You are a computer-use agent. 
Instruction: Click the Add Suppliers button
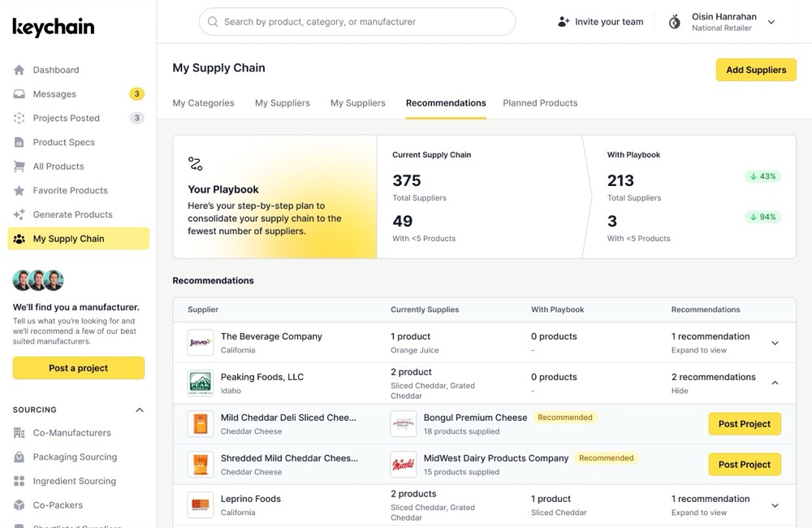coord(755,70)
